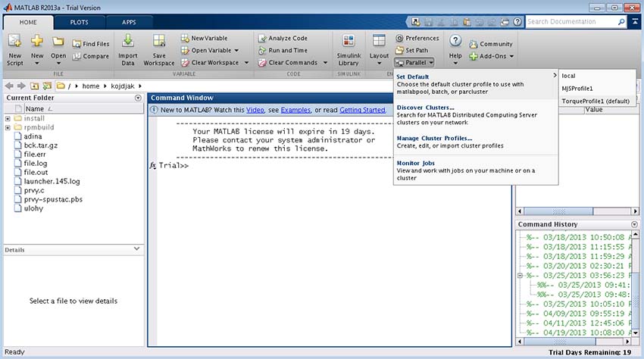Screen dimensions: 644x359
Task: Collapse the Details panel chevron
Action: 136,248
